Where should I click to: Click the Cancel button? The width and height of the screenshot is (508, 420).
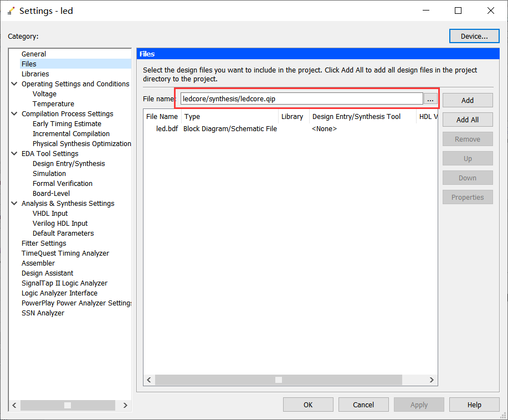[x=363, y=405]
